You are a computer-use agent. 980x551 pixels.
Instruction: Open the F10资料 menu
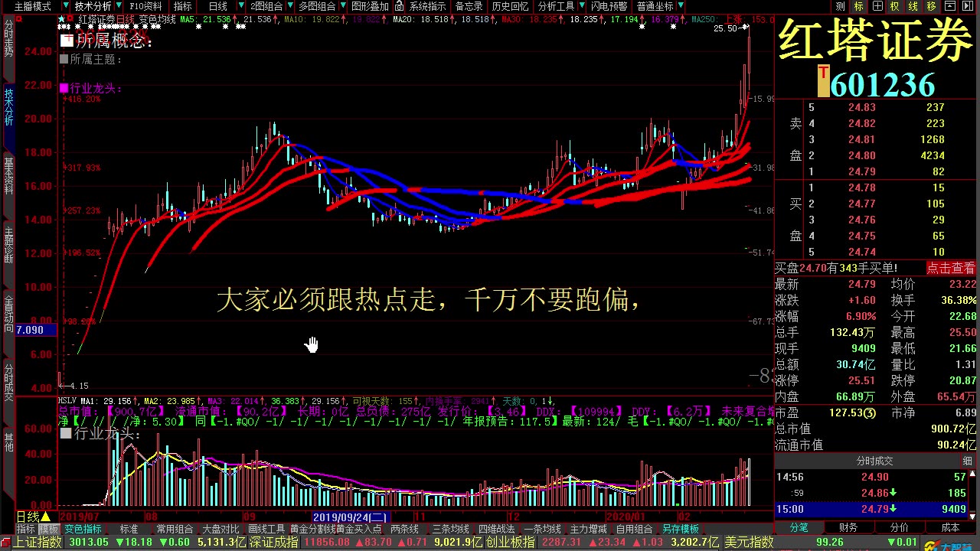[145, 6]
